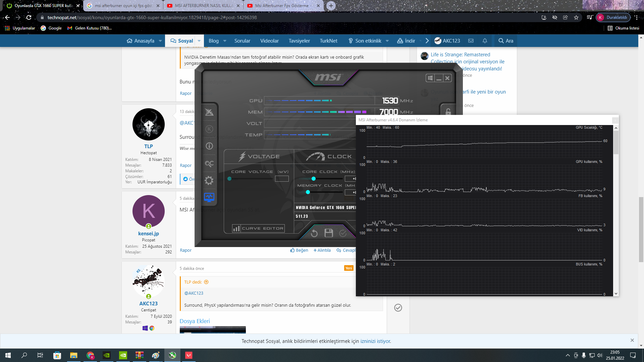The width and height of the screenshot is (644, 362).
Task: Open Afterburner information panel icon
Action: click(209, 146)
